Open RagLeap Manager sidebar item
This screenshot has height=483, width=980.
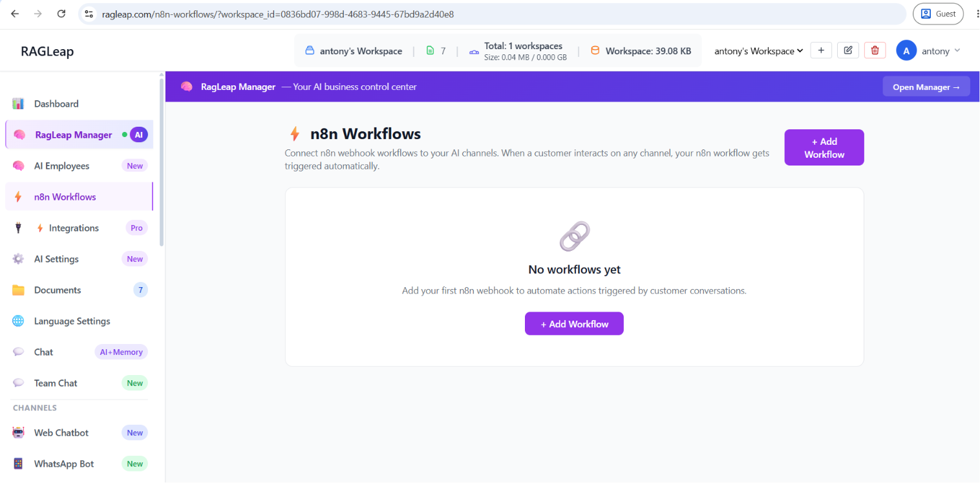[80, 134]
